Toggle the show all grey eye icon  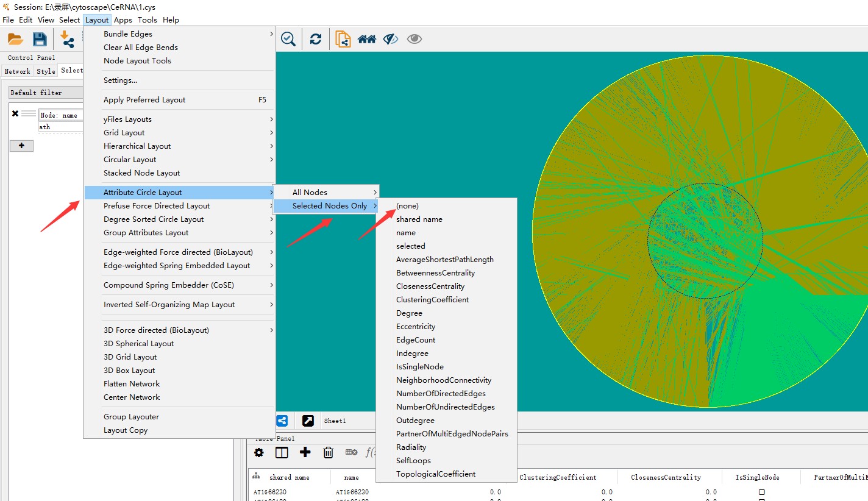[414, 40]
